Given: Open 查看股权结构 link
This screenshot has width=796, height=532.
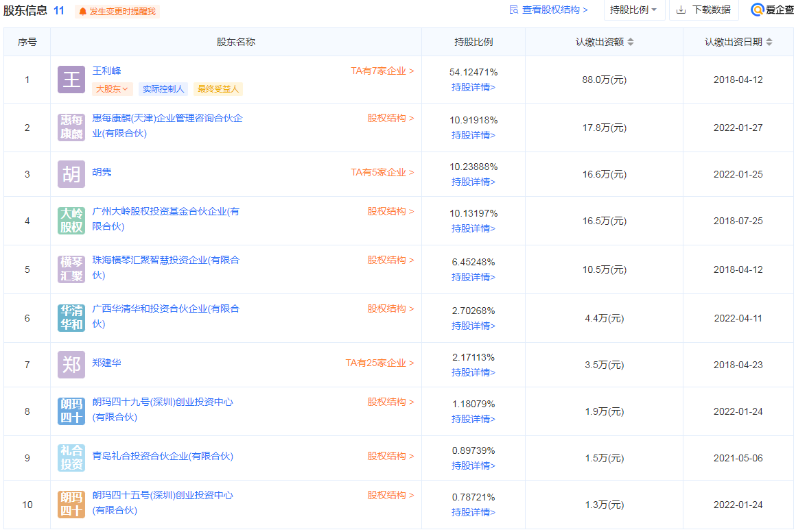Looking at the screenshot, I should (x=548, y=10).
